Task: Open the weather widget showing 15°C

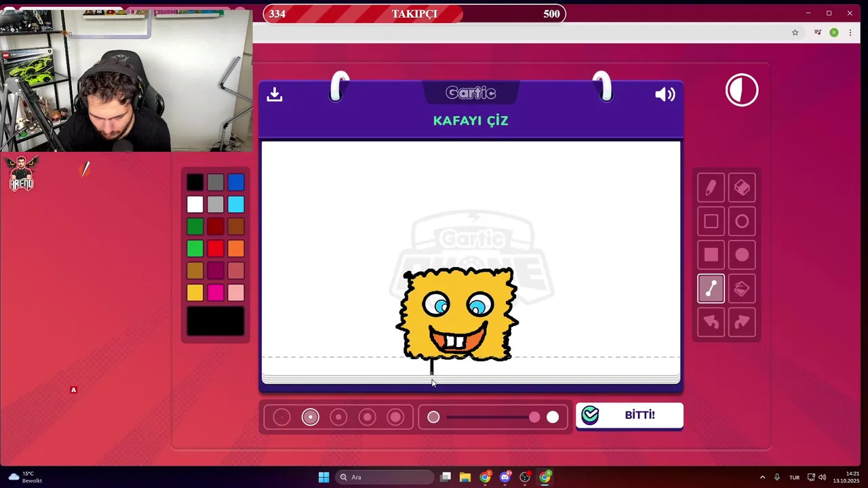Action: pyautogui.click(x=25, y=477)
